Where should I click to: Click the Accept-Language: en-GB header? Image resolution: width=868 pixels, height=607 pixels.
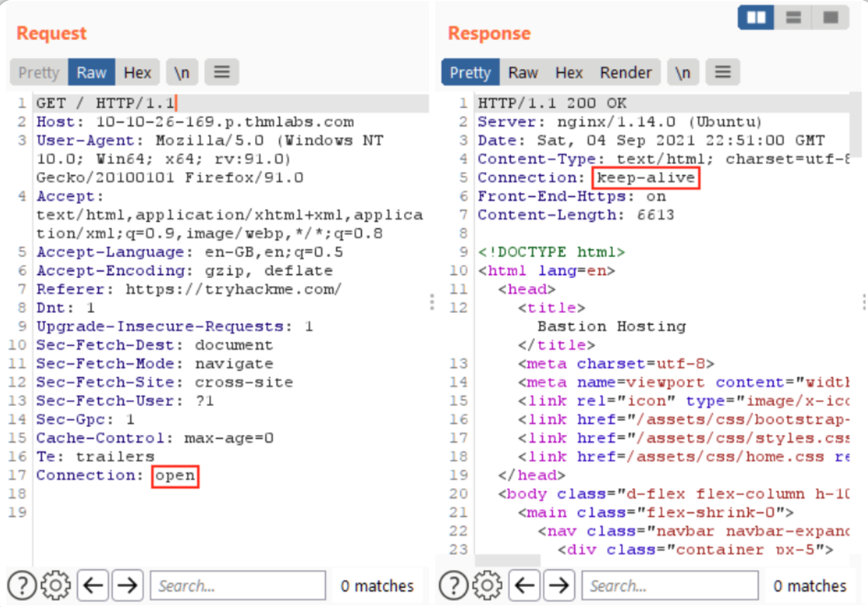point(190,252)
